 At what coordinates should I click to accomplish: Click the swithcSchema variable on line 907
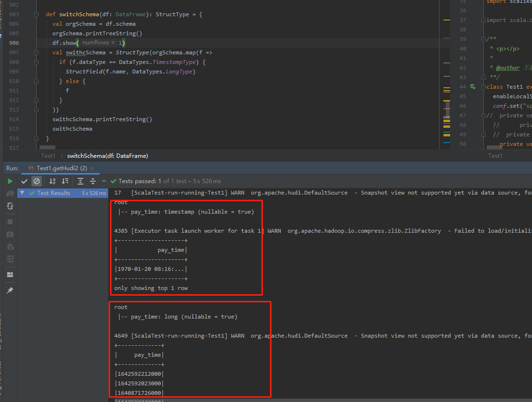(x=86, y=52)
